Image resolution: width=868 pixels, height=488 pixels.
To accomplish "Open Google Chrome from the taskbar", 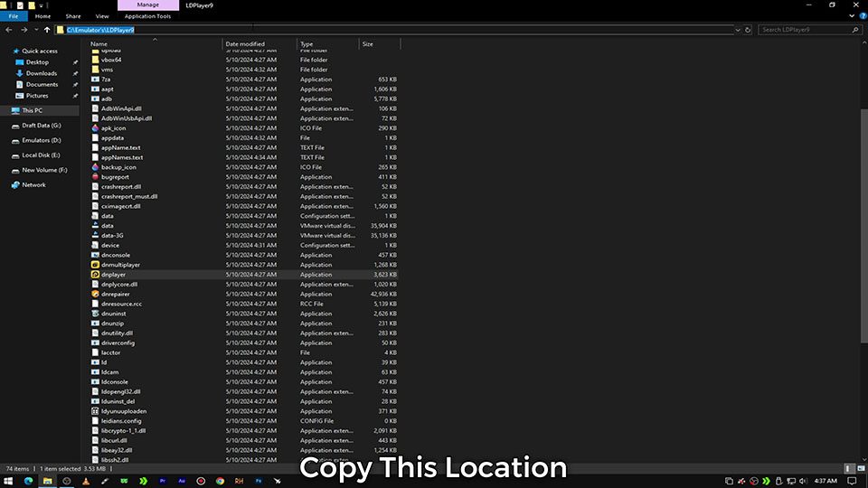I will click(x=220, y=482).
